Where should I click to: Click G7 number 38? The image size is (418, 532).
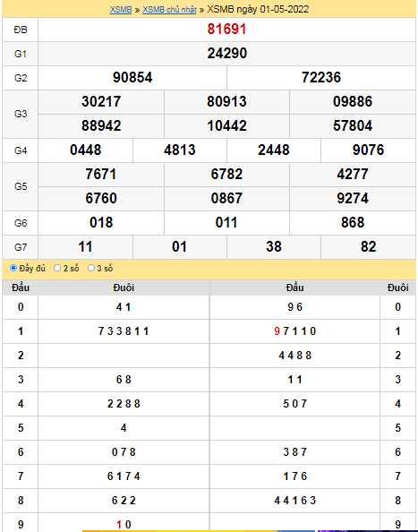coord(274,246)
